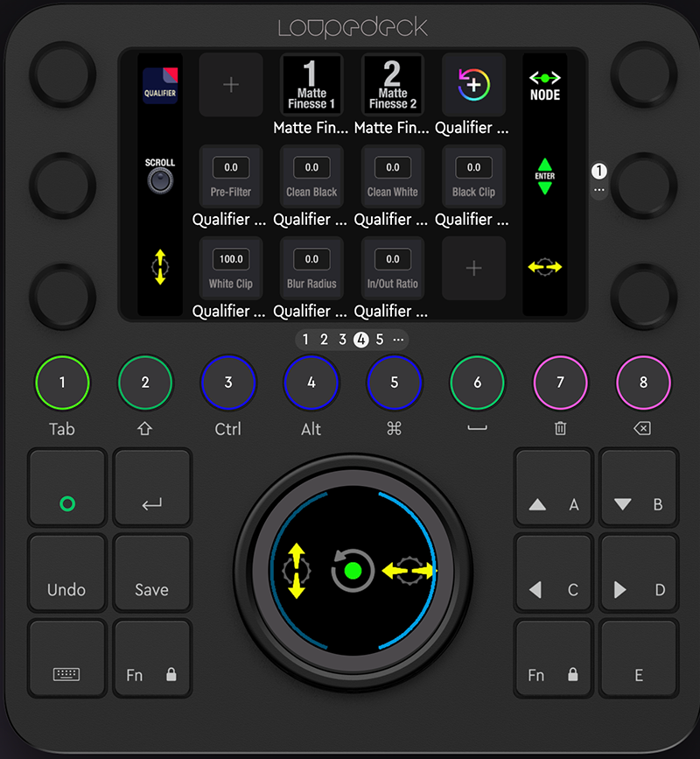Screen dimensions: 700x759
Task: Tap the empty plus slot to add an action
Action: (x=231, y=84)
